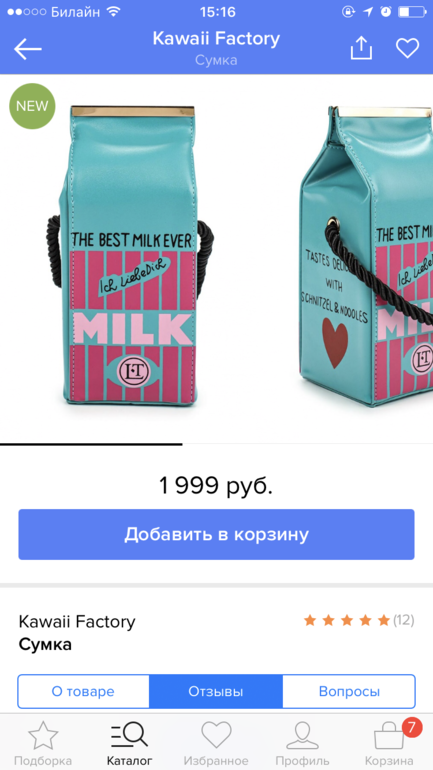Open the five-star rating reviews
433x770 pixels.
point(359,621)
